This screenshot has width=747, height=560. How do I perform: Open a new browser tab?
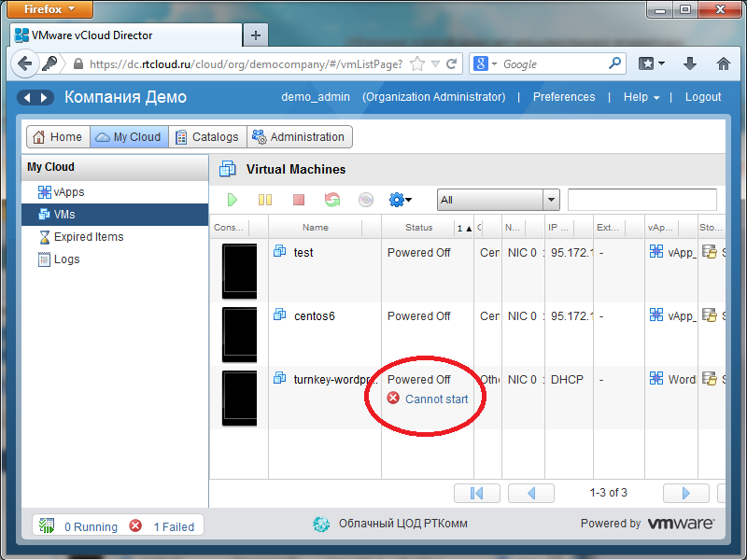(256, 35)
